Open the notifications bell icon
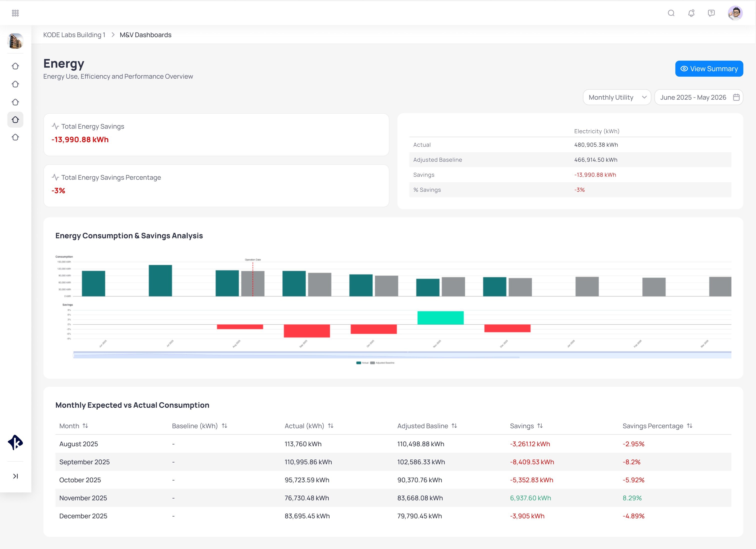The width and height of the screenshot is (756, 549). [x=691, y=13]
